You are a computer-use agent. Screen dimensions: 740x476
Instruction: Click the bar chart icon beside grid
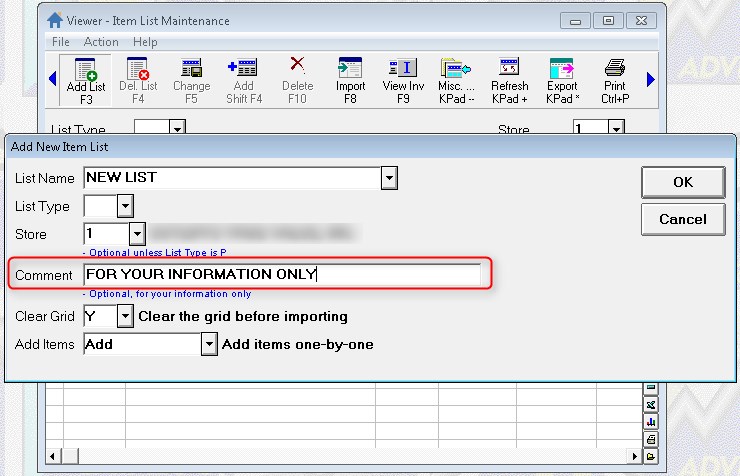pyautogui.click(x=650, y=422)
